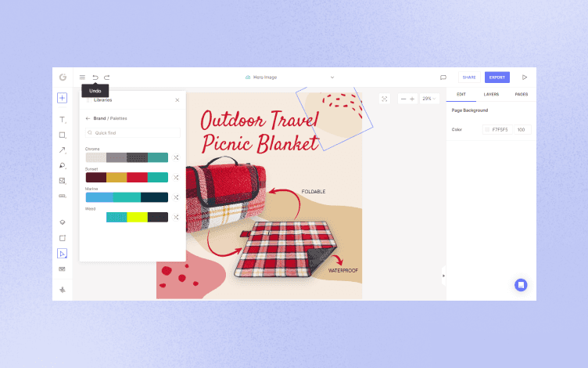Collapse the right panel with arrow handle

tap(443, 276)
